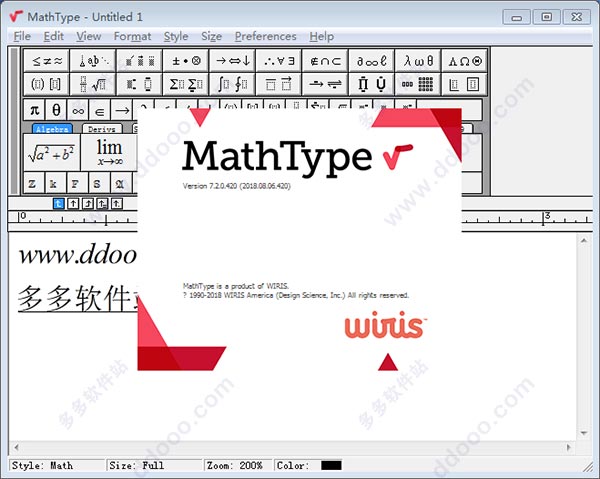
Task: Open the set theory symbols palette (∉∩⊂)
Action: [x=325, y=60]
